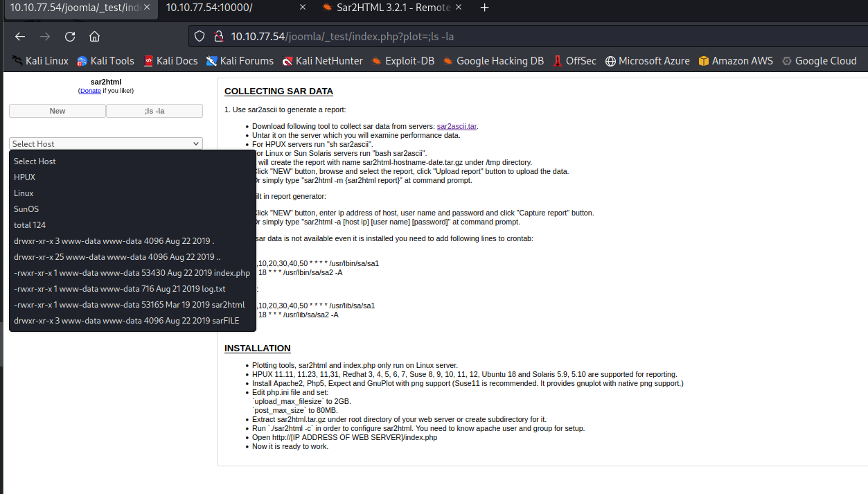Click the forward navigation arrow
Screen dimensions: 868x494
[44, 36]
